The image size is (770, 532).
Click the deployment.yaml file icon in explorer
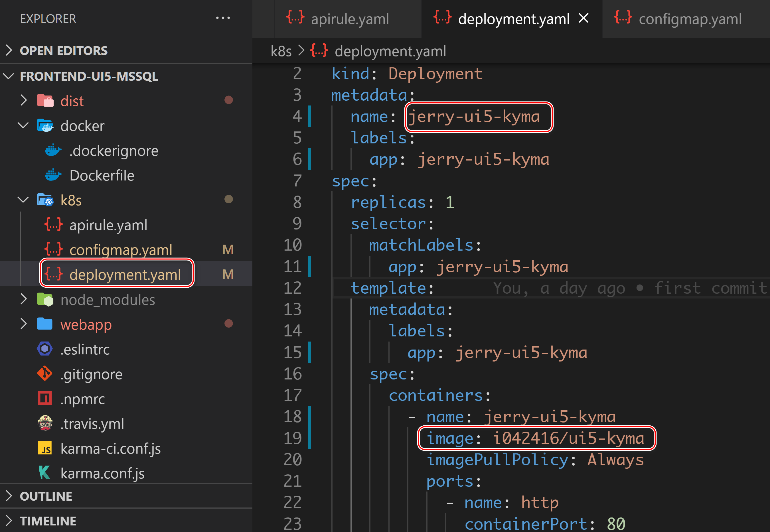pos(53,274)
